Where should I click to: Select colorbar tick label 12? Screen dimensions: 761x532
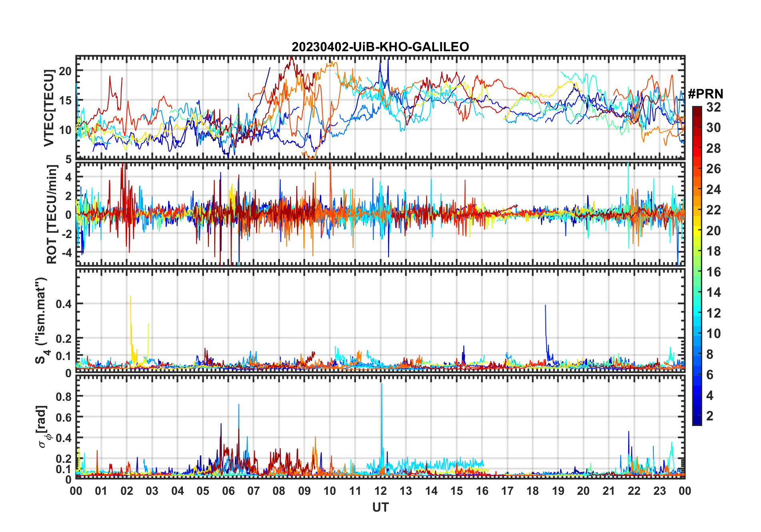coord(713,313)
